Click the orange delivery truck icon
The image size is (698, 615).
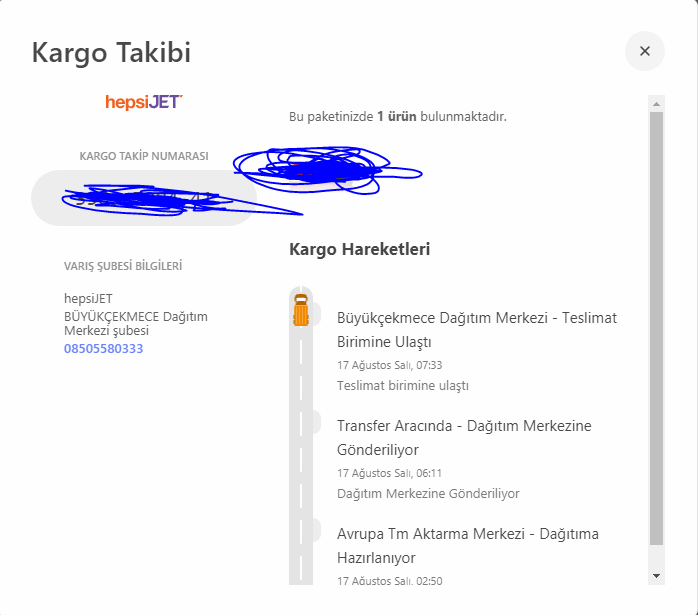(x=300, y=310)
